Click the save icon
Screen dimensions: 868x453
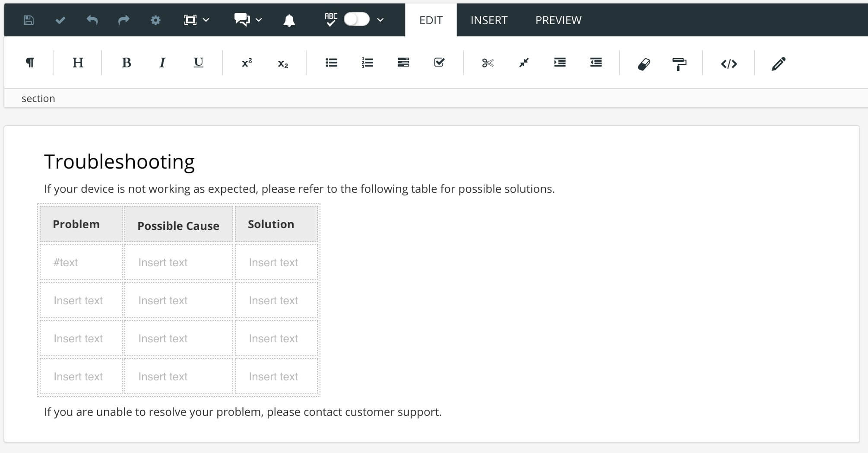tap(29, 20)
